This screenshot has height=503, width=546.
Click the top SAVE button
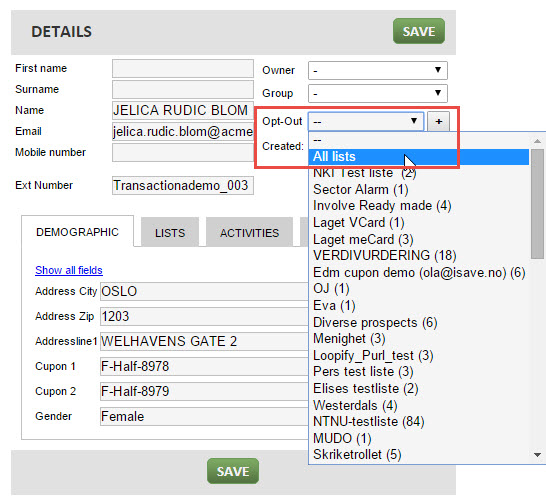(x=419, y=31)
